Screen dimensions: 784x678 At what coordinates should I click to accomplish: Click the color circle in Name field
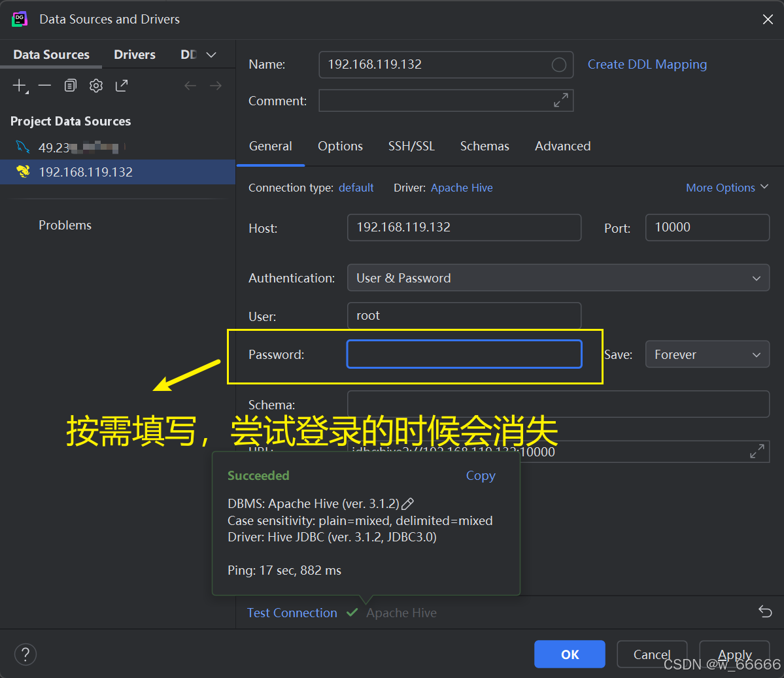click(558, 65)
